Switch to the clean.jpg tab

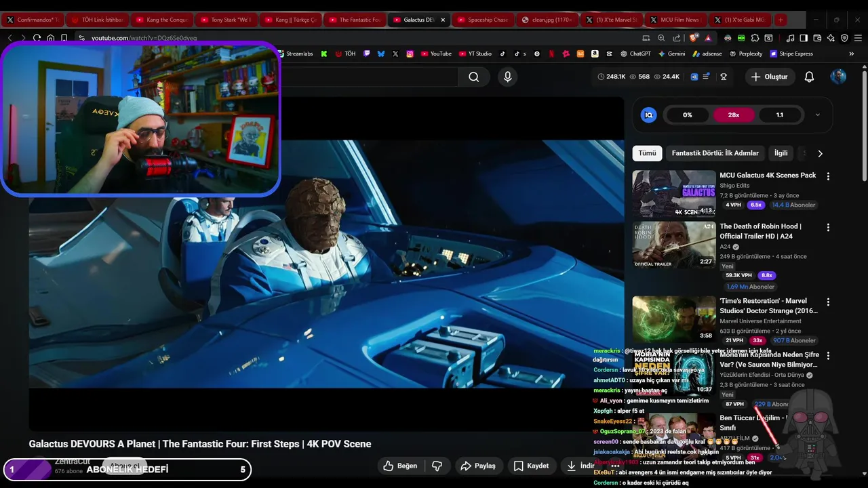tap(546, 20)
